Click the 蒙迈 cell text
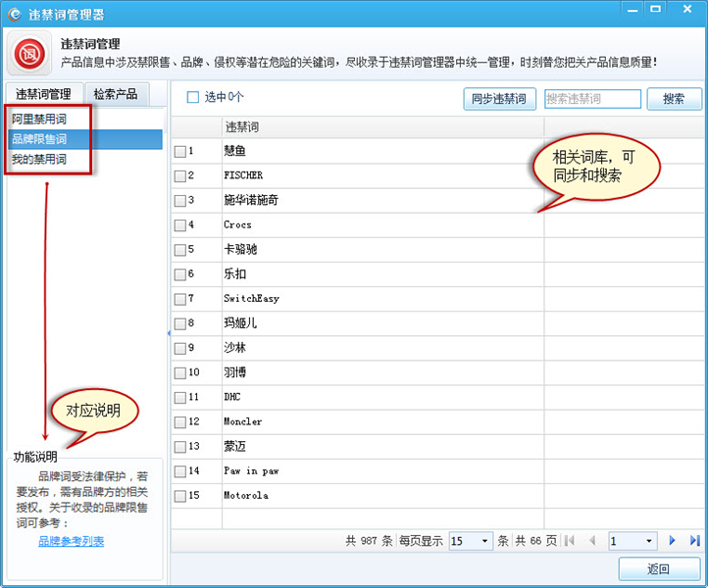Screen dimensions: 708x588 click(234, 446)
